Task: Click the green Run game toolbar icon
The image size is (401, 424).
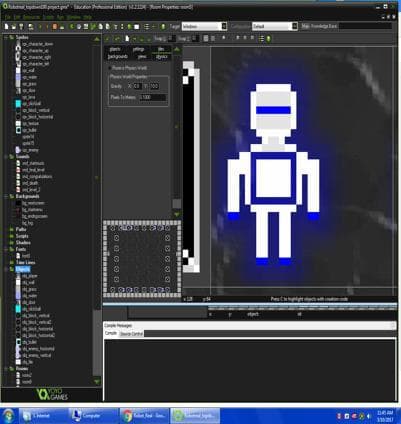Action: (x=40, y=27)
